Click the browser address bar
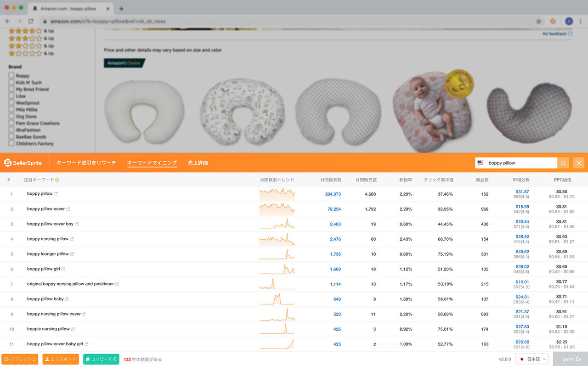The height and width of the screenshot is (366, 588). 287,21
